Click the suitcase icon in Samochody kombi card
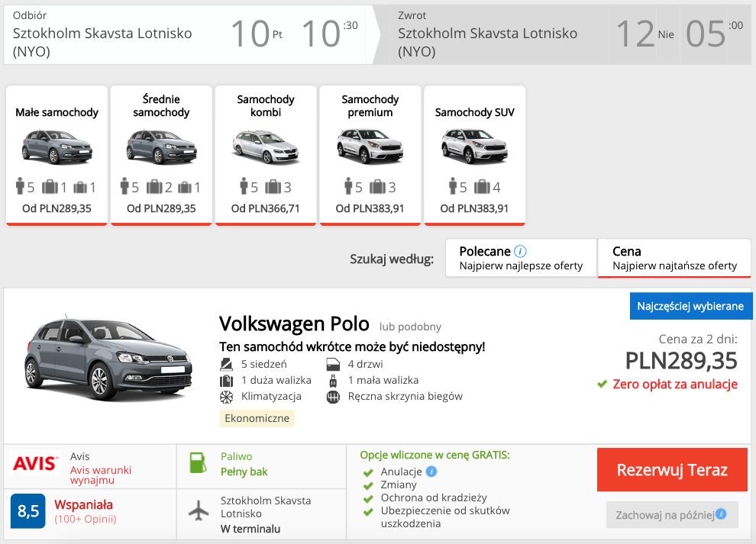756x544 pixels. click(x=273, y=186)
